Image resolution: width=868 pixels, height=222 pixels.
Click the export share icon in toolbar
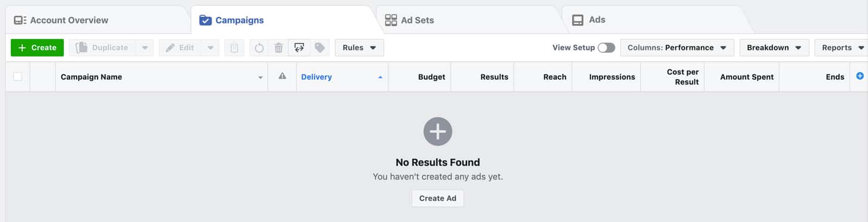(299, 48)
